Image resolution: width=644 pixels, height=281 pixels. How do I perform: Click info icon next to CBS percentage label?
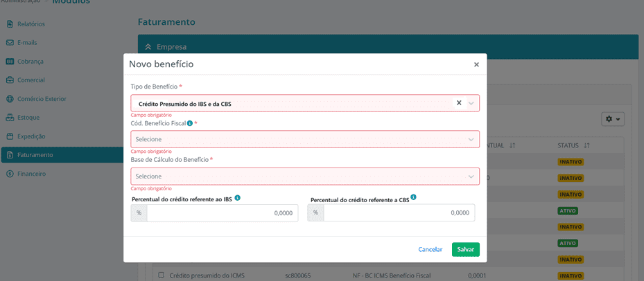click(x=413, y=197)
